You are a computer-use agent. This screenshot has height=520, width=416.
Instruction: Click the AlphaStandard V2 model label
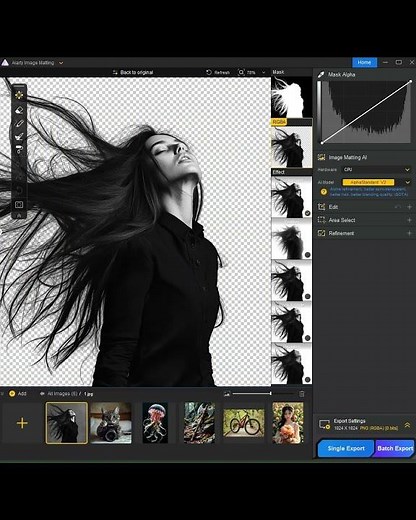point(368,182)
